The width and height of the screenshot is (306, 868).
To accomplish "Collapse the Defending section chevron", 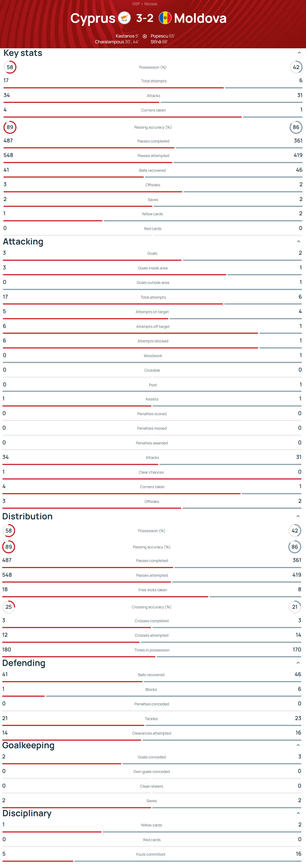I will coord(298,663).
